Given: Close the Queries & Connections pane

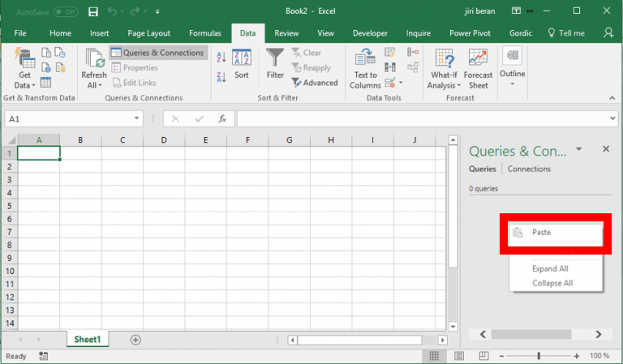Looking at the screenshot, I should pos(605,149).
